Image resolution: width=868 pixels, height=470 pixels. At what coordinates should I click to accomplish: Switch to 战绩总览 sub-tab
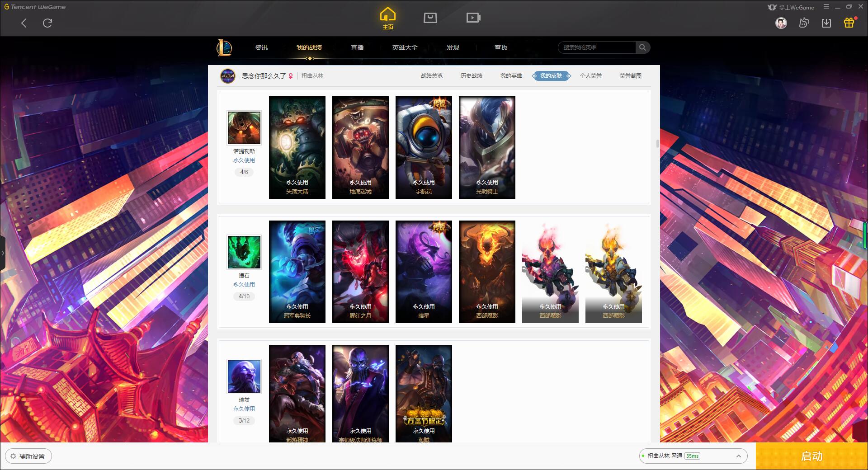tap(432, 76)
